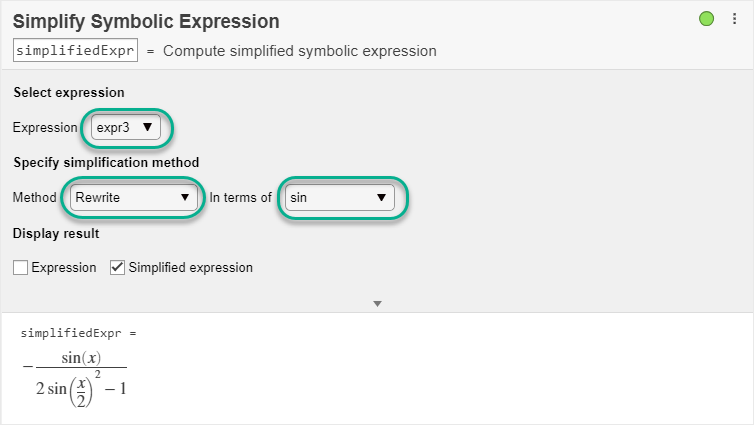The width and height of the screenshot is (754, 425).
Task: Click the Method label text
Action: pyautogui.click(x=35, y=198)
